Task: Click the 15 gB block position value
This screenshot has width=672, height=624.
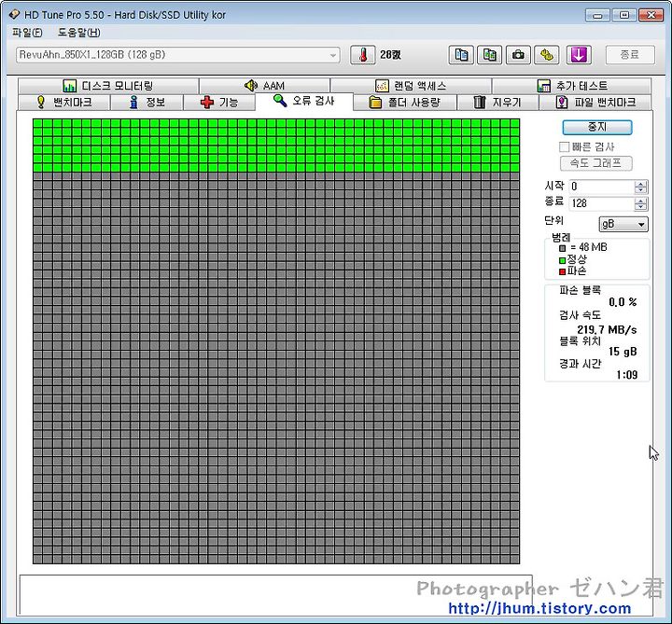Action: 623,352
